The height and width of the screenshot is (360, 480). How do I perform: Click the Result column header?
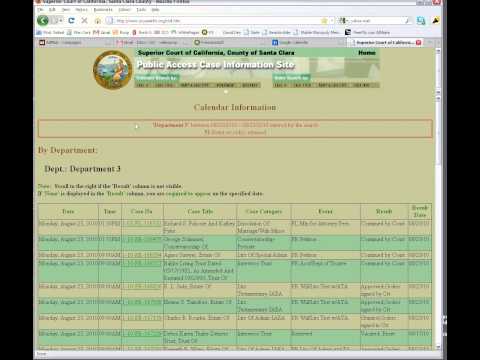click(x=384, y=211)
